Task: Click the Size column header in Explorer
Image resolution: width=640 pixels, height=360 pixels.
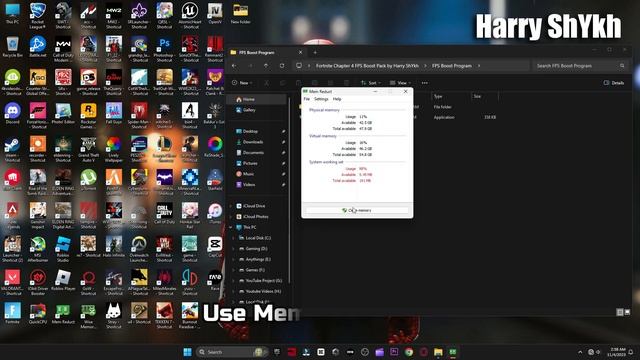Action: click(x=477, y=96)
